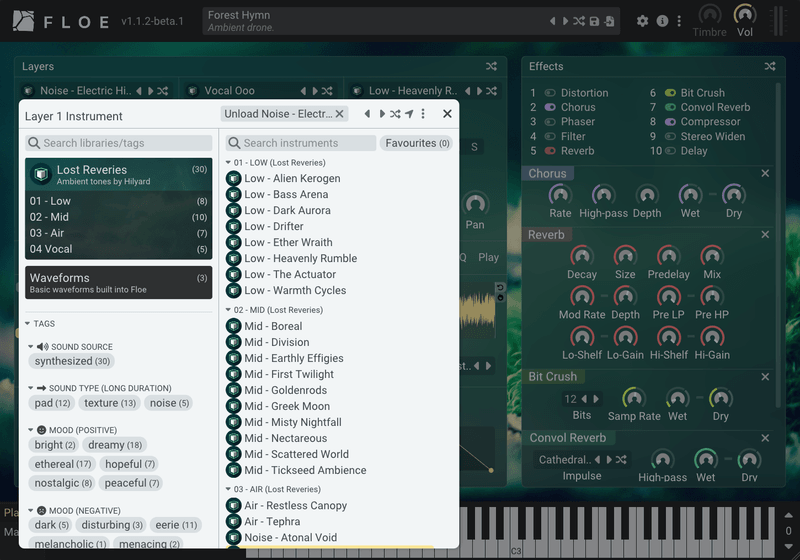This screenshot has height=560, width=800.
Task: Click the info icon in top bar
Action: point(661,21)
